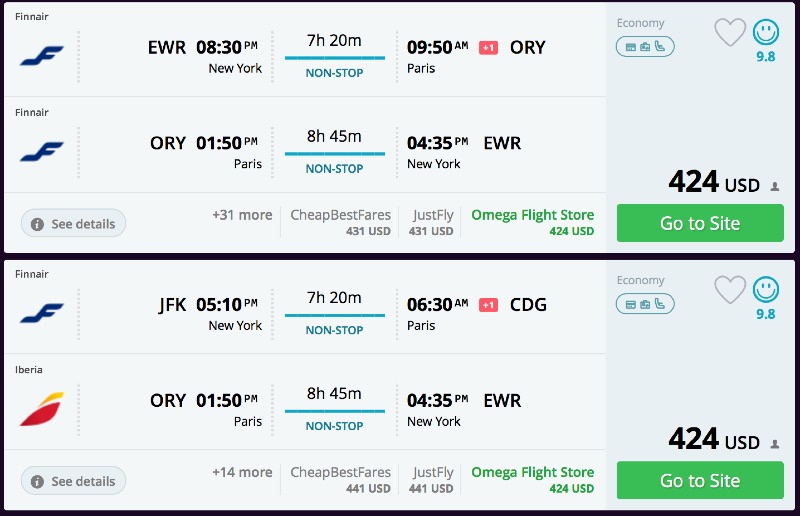
Task: Click the Iberia logo on the return flight
Action: (x=42, y=409)
